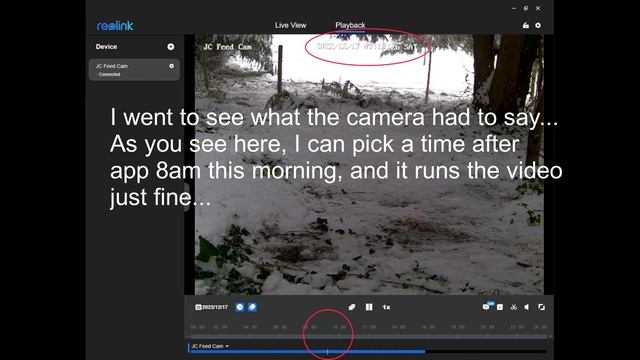Open the 2022/12/17 calendar date picker
Screen dimensions: 640x360
[211, 307]
